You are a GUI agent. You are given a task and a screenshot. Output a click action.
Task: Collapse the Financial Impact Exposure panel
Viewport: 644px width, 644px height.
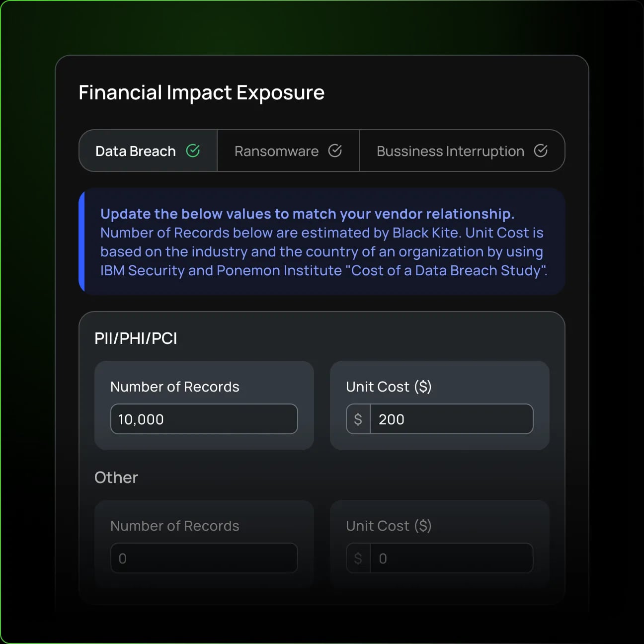pyautogui.click(x=201, y=92)
